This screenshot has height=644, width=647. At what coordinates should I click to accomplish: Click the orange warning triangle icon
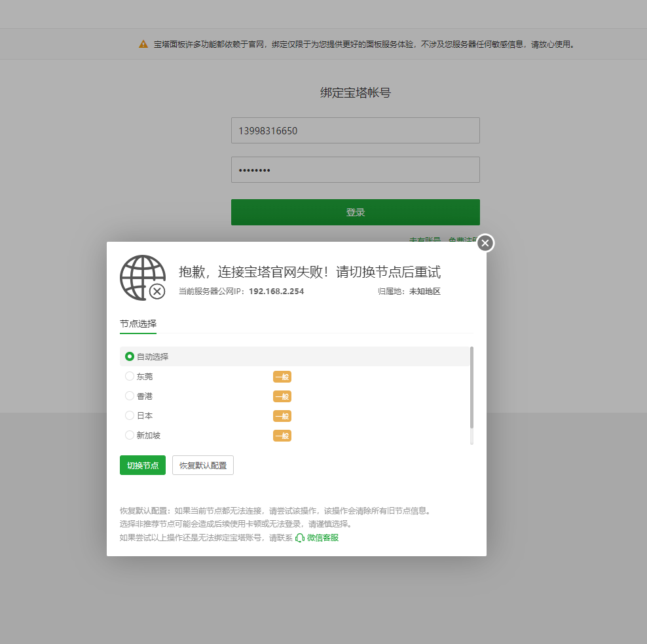[143, 44]
